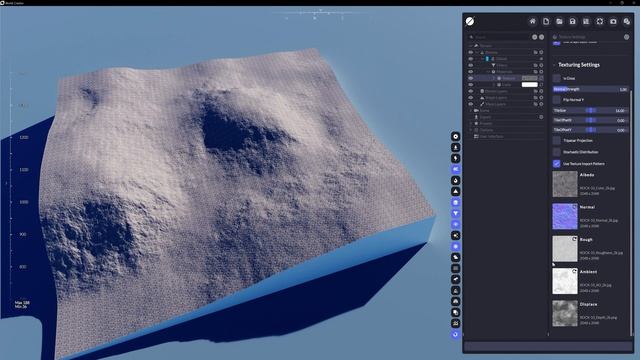This screenshot has height=360, width=640.
Task: Click the highlighted downward triangle icon
Action: 456,213
